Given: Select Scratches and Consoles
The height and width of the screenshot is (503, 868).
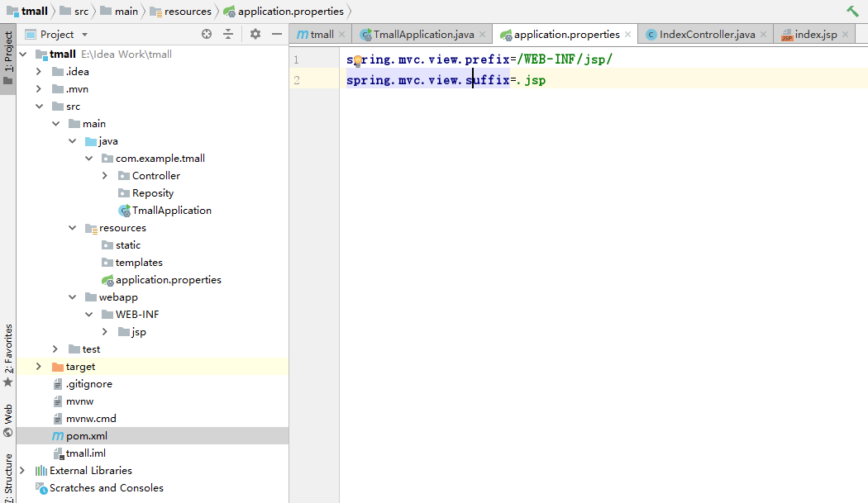Looking at the screenshot, I should (x=100, y=488).
